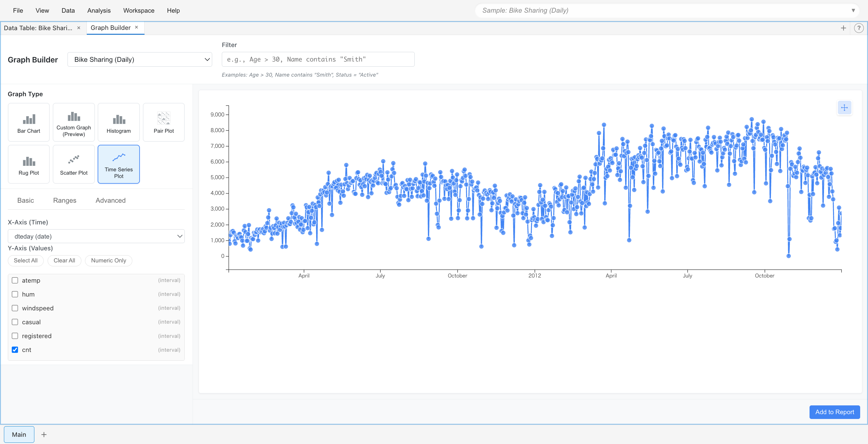Image resolution: width=868 pixels, height=444 pixels.
Task: Click inside the Filter input field
Action: coord(317,59)
